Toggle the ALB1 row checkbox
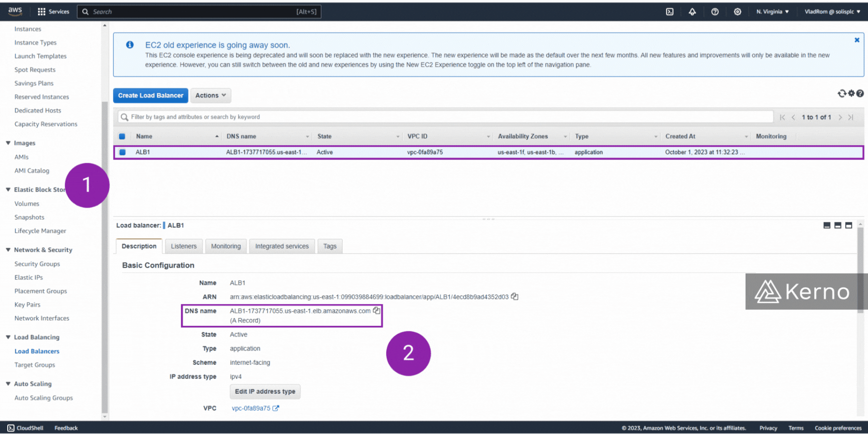The width and height of the screenshot is (868, 434). click(123, 152)
